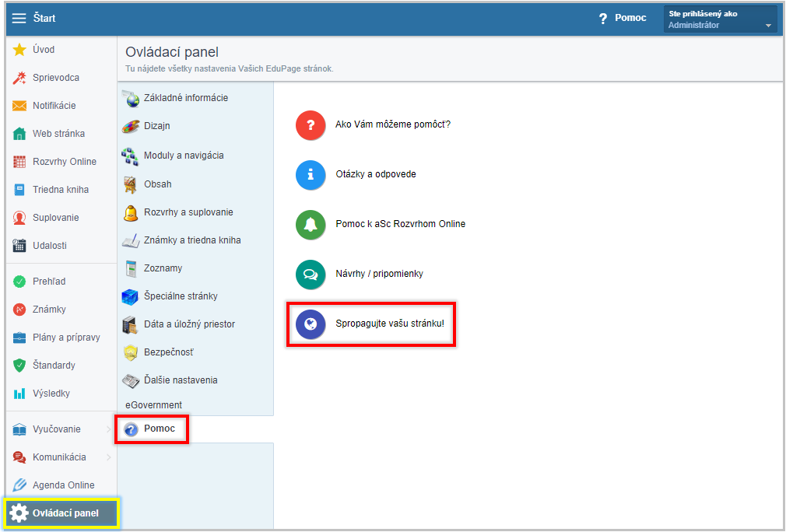
Task: Expand the Vyučovanie submenu arrow
Action: pyautogui.click(x=108, y=429)
